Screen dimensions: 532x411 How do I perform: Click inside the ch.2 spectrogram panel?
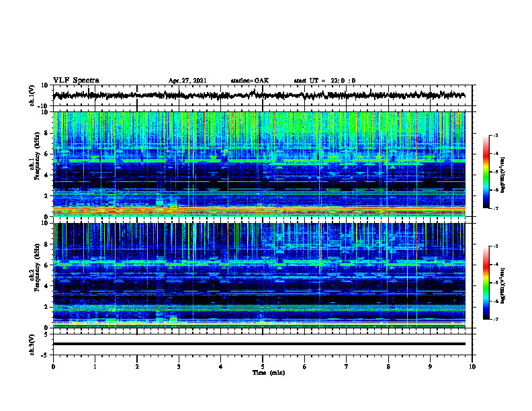click(259, 275)
